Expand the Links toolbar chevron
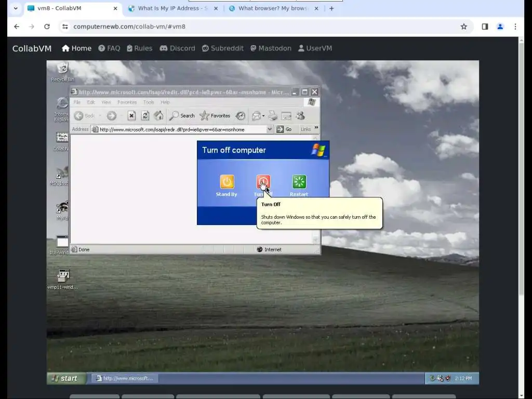This screenshot has height=399, width=532. (316, 128)
